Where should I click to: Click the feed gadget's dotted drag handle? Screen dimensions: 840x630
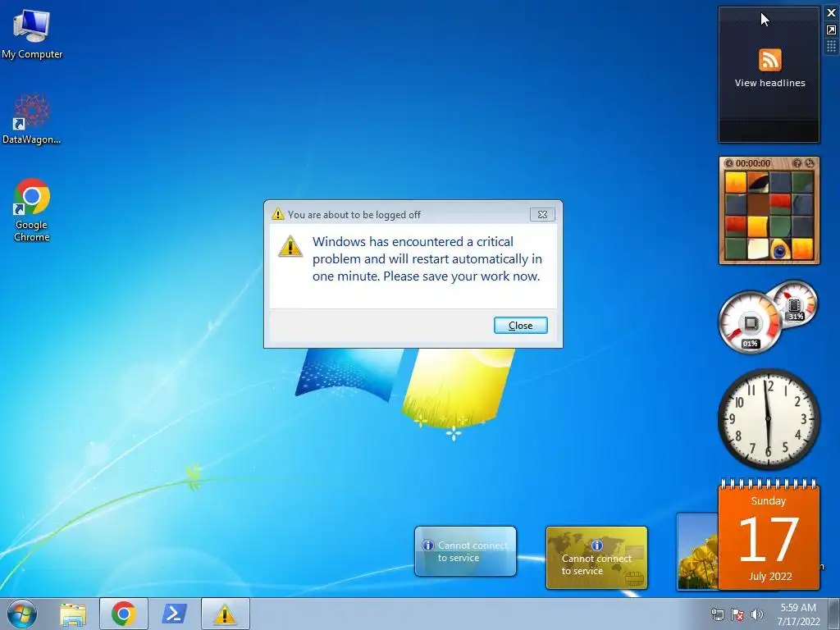coord(832,47)
